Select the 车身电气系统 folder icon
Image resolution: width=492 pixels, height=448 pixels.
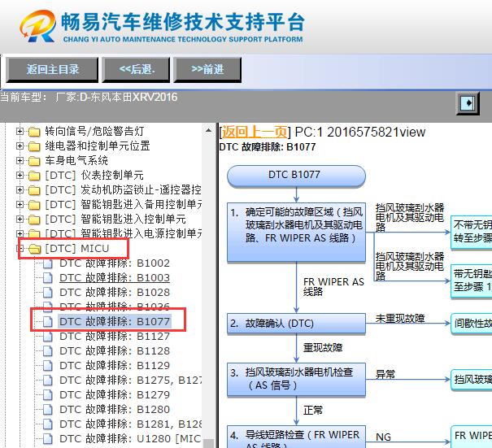point(34,161)
